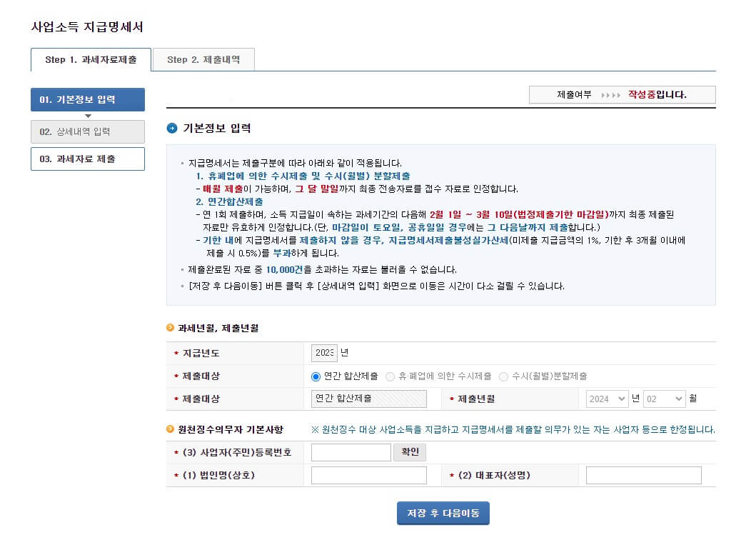
Task: Select the 연간 합산제출 radio button
Action: coord(313,377)
